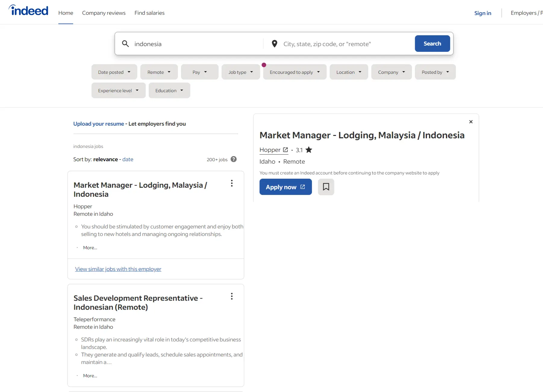
Task: Click View similar jobs with this employer
Action: click(x=118, y=269)
